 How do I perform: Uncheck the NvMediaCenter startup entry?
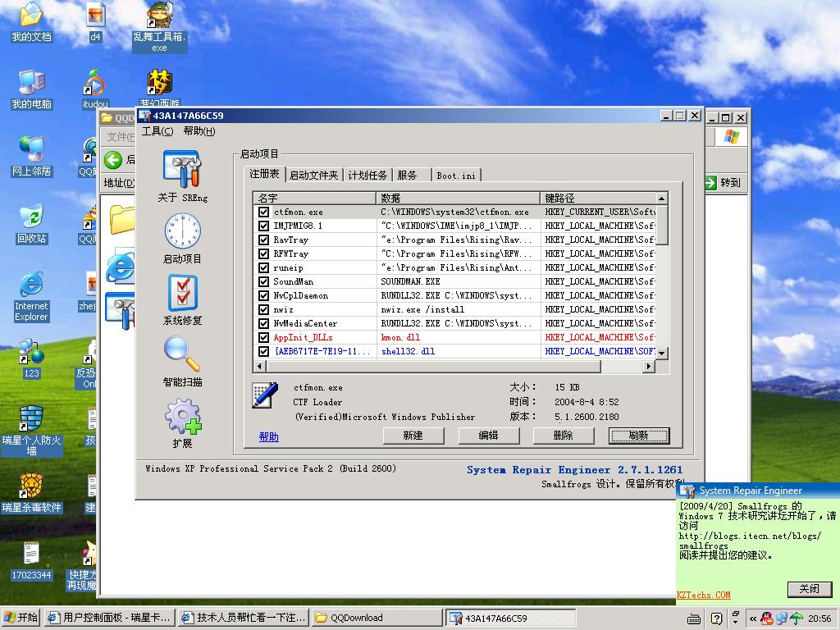click(x=263, y=323)
